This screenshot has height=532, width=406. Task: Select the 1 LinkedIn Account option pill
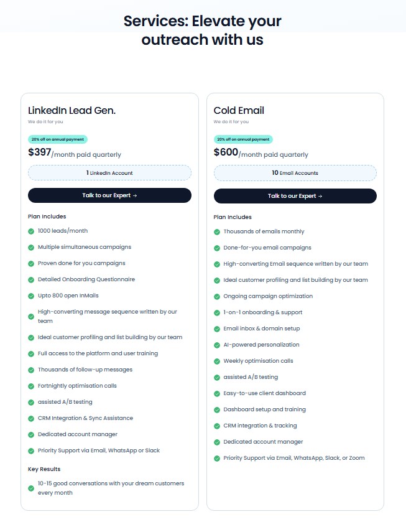tap(109, 172)
